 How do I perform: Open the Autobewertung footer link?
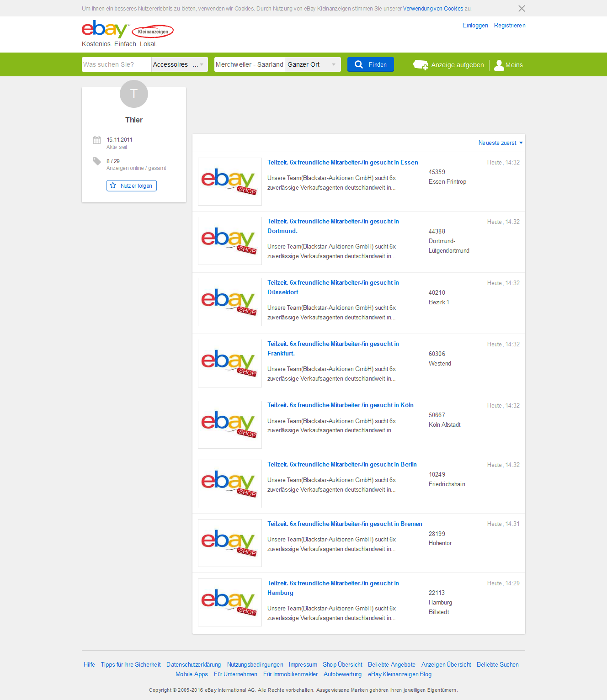pyautogui.click(x=342, y=674)
